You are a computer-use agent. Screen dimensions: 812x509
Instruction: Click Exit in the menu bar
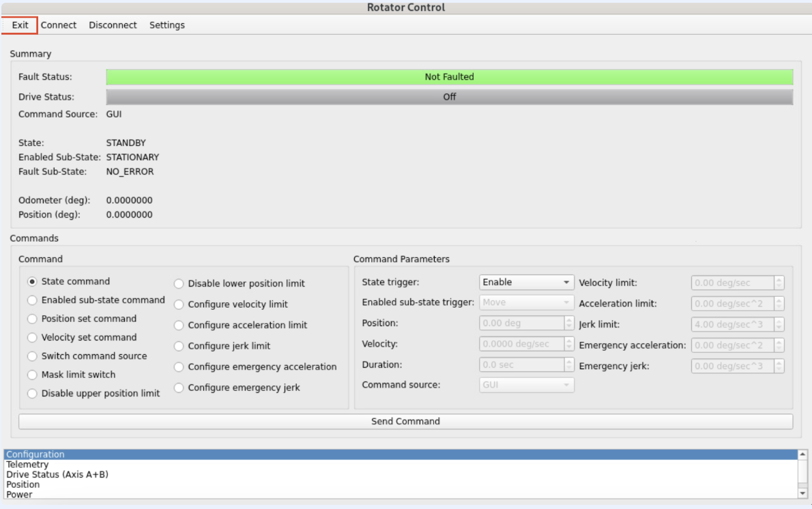[x=20, y=25]
